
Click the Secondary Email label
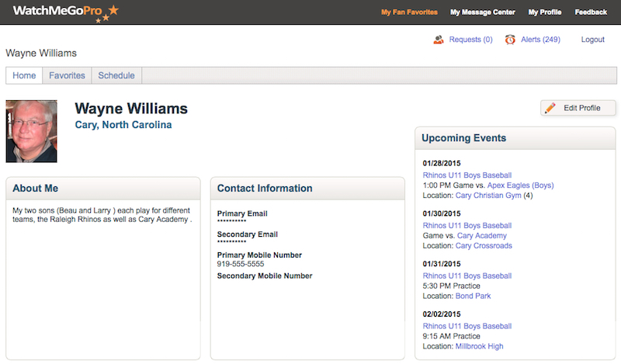247,234
